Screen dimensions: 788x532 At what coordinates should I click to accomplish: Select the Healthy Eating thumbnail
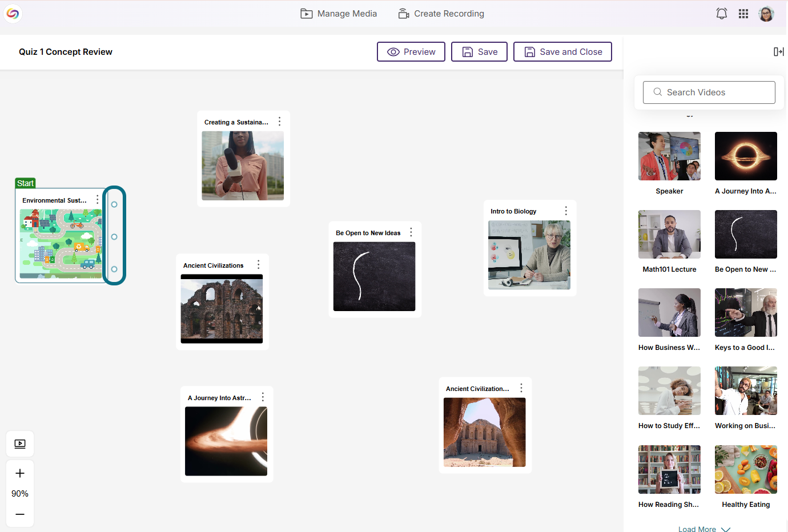tap(746, 470)
